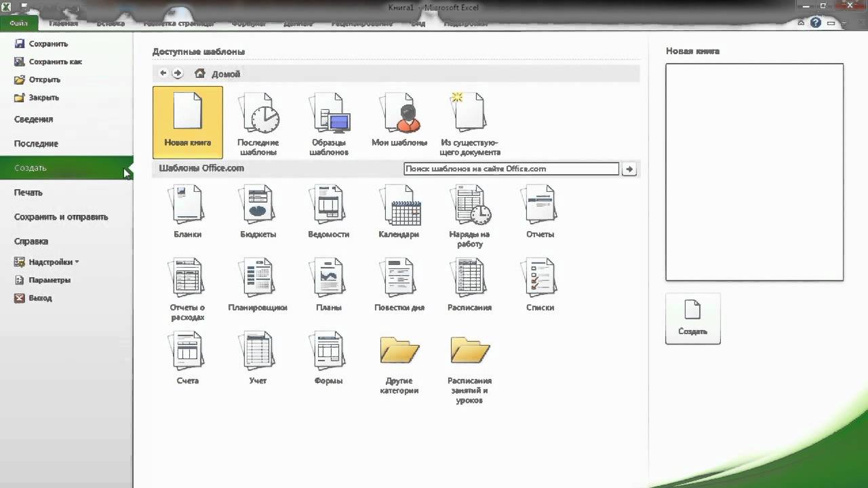
Task: Choose Закрыть in the File menu
Action: pos(37,98)
